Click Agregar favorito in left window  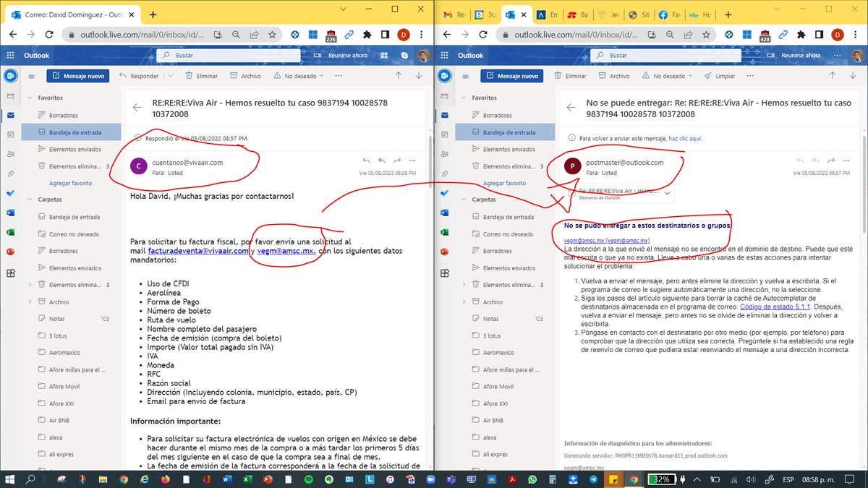click(70, 184)
